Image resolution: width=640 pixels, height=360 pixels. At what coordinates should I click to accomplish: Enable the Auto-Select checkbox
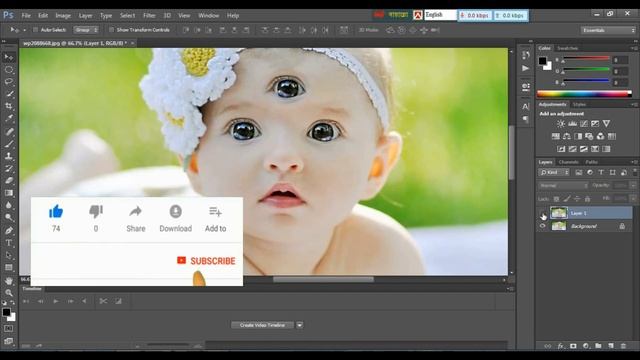[x=36, y=30]
